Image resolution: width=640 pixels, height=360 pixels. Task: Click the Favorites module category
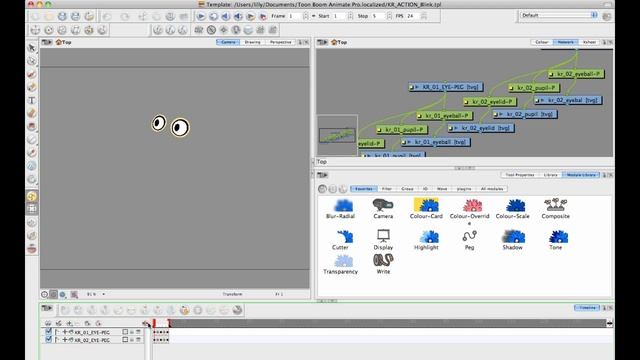coord(363,189)
